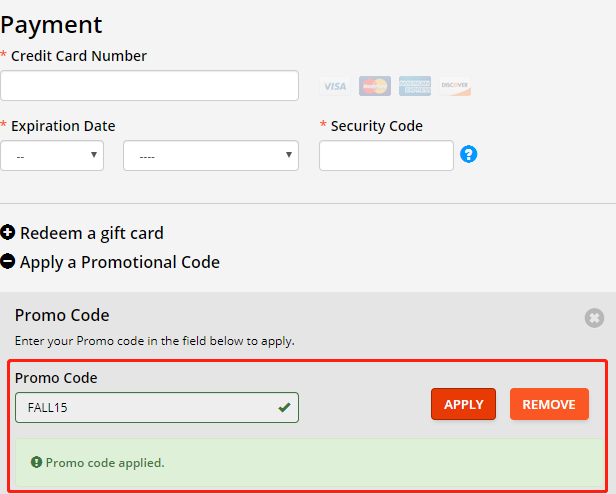Click the FALL15 promo code field

pos(157,408)
